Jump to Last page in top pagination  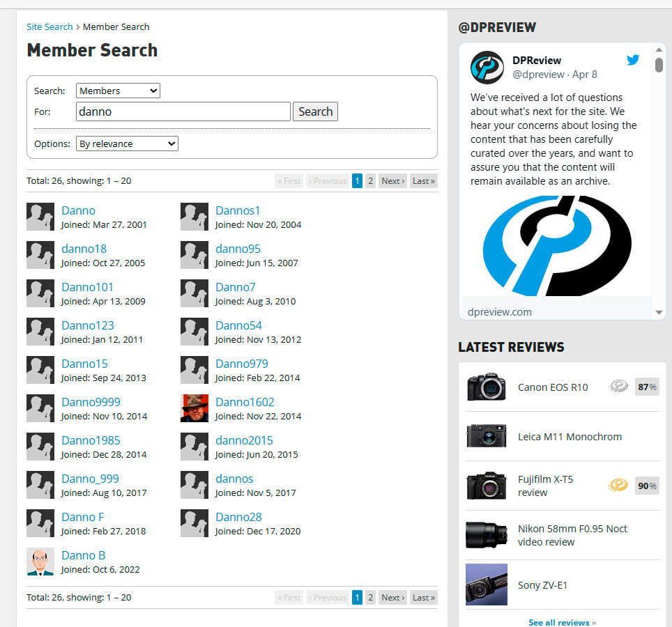(x=423, y=181)
